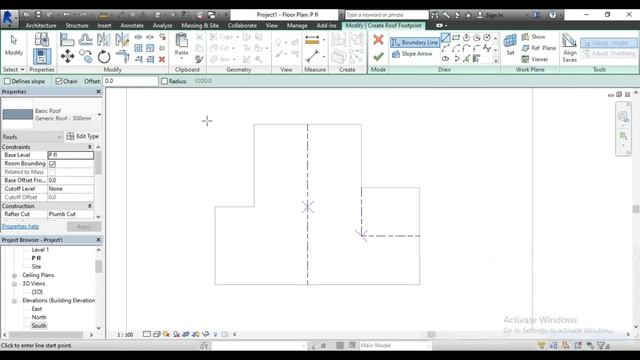Click the keyword search box
The height and width of the screenshot is (360, 640).
pos(387,15)
